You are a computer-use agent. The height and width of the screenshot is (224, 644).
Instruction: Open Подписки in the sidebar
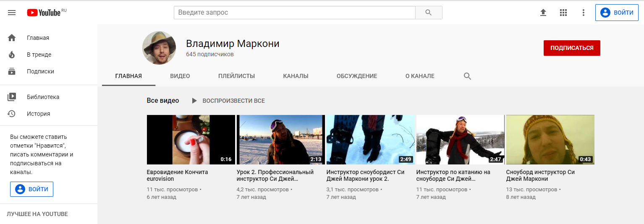[40, 71]
